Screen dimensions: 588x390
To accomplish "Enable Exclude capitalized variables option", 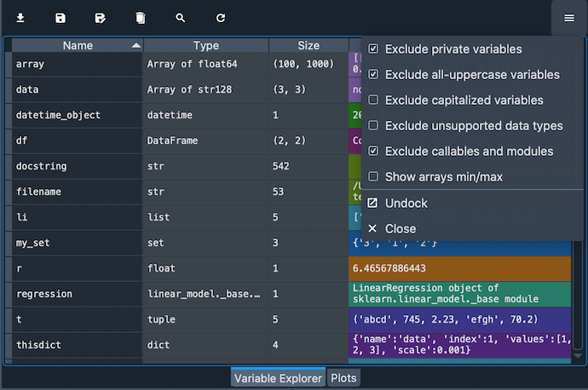I will coord(373,100).
